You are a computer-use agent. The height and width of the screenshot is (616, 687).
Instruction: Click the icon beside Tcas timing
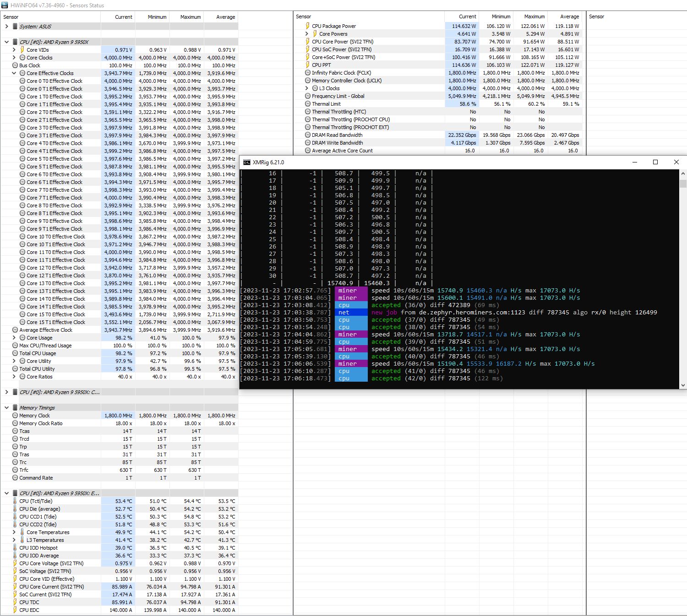tap(15, 431)
